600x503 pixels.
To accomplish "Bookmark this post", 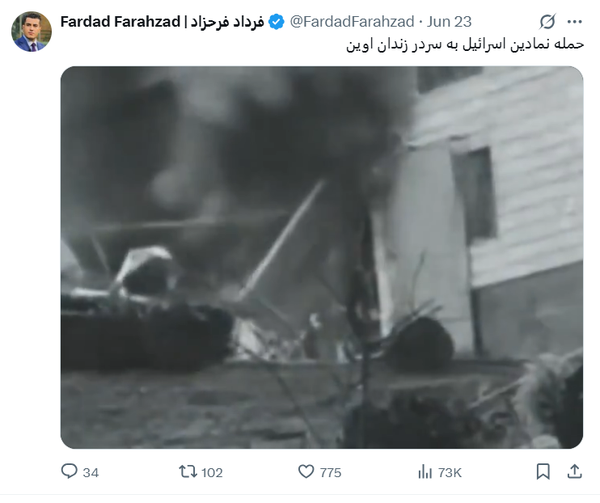I will pos(543,472).
